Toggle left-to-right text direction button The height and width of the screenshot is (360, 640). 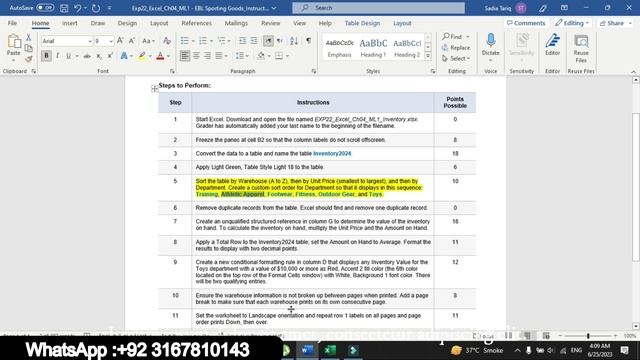pos(268,41)
